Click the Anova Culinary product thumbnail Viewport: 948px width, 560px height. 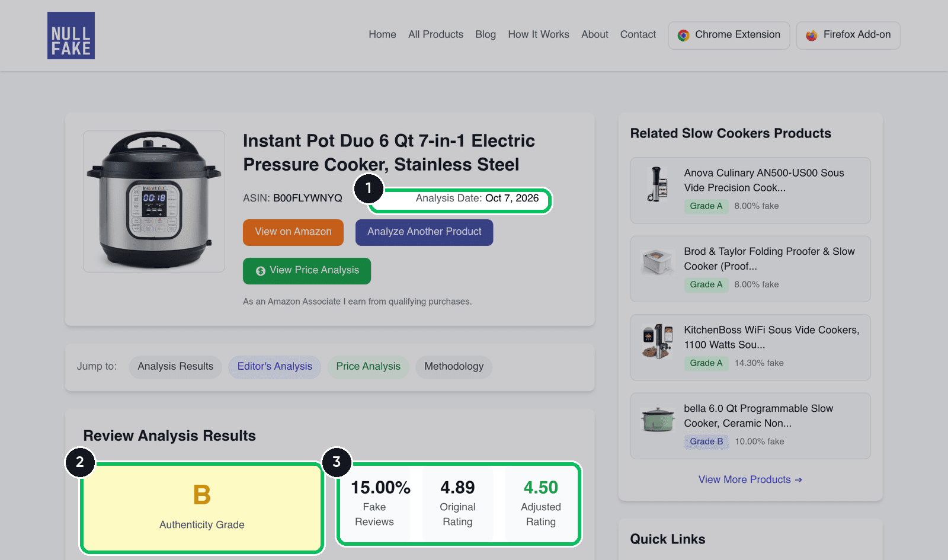click(658, 184)
